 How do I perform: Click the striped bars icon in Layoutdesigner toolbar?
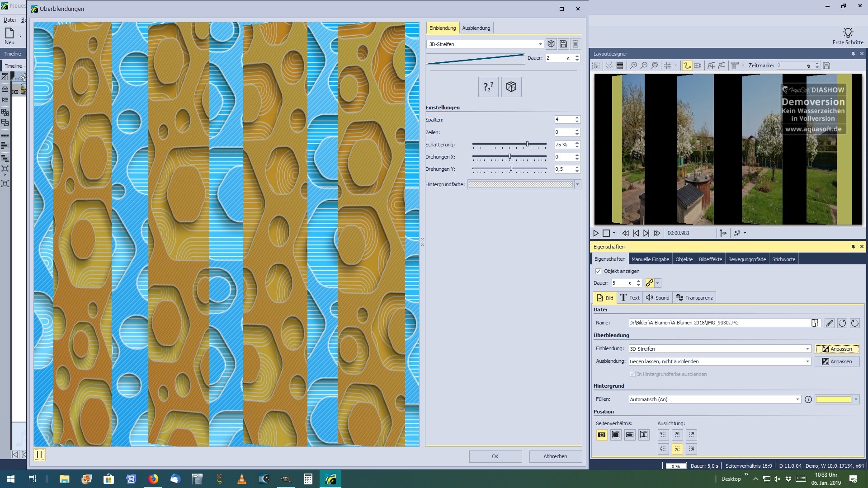(620, 66)
